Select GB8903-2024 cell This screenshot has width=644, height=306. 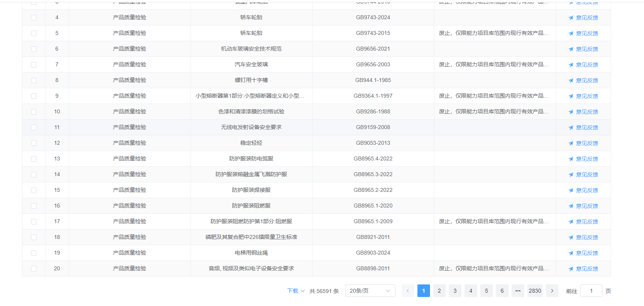(373, 253)
